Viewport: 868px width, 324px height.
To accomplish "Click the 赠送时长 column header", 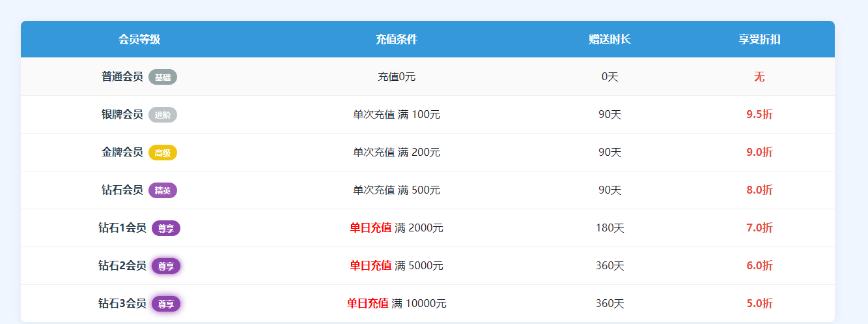I will (x=609, y=39).
